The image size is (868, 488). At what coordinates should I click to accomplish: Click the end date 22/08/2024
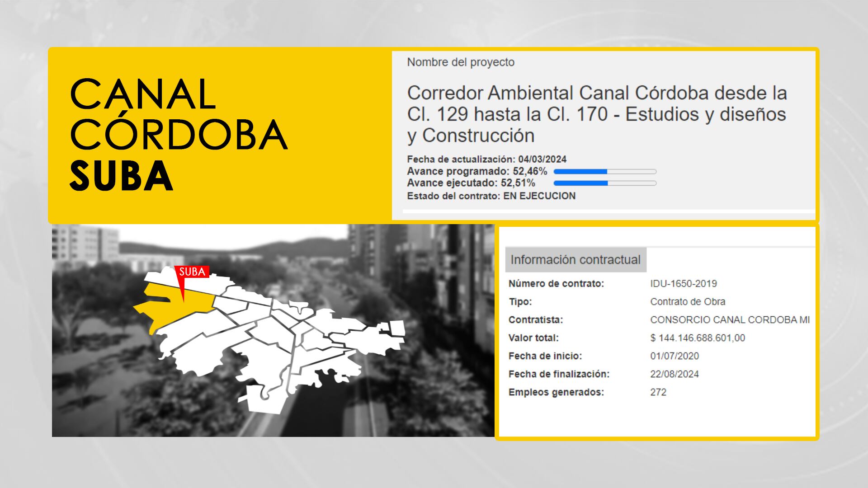pos(674,374)
